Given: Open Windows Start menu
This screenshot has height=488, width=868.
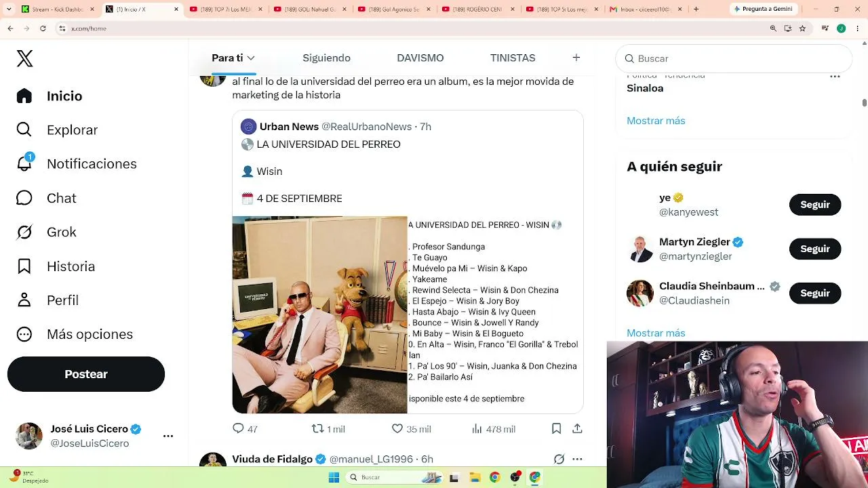Looking at the screenshot, I should 334,478.
